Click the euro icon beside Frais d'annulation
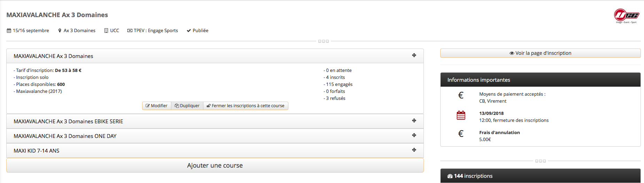 [x=461, y=133]
